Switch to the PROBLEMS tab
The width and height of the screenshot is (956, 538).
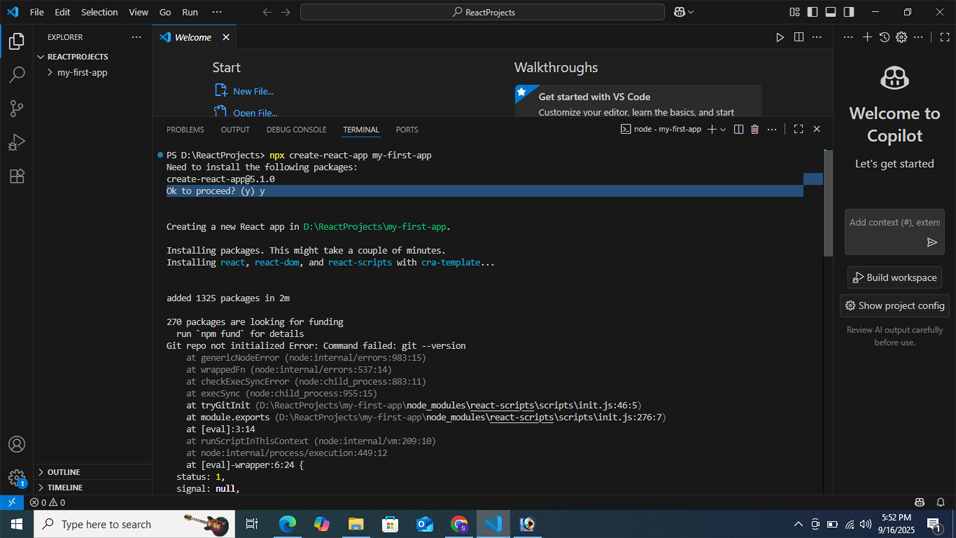(x=185, y=129)
